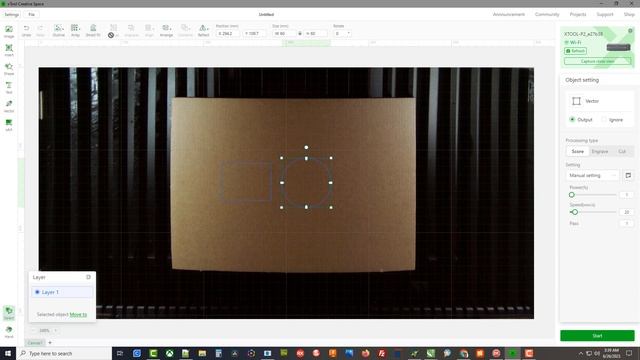640x360 pixels.
Task: Click the Pass count field
Action: (x=626, y=224)
